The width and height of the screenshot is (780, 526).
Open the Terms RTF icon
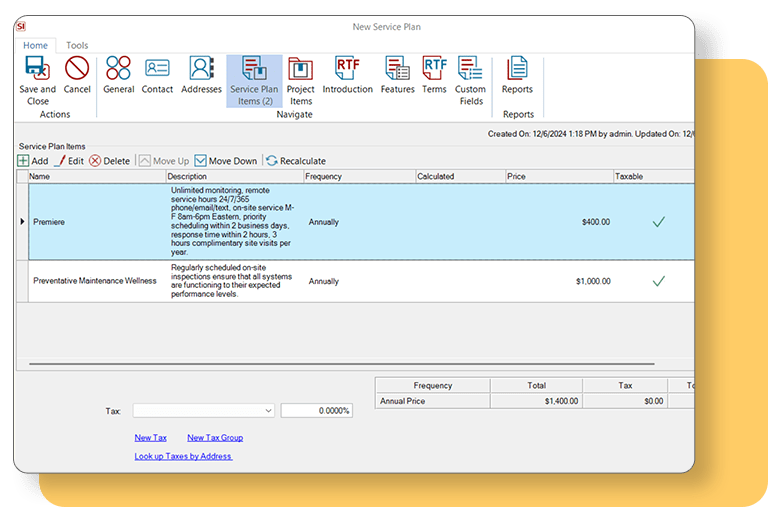click(434, 68)
